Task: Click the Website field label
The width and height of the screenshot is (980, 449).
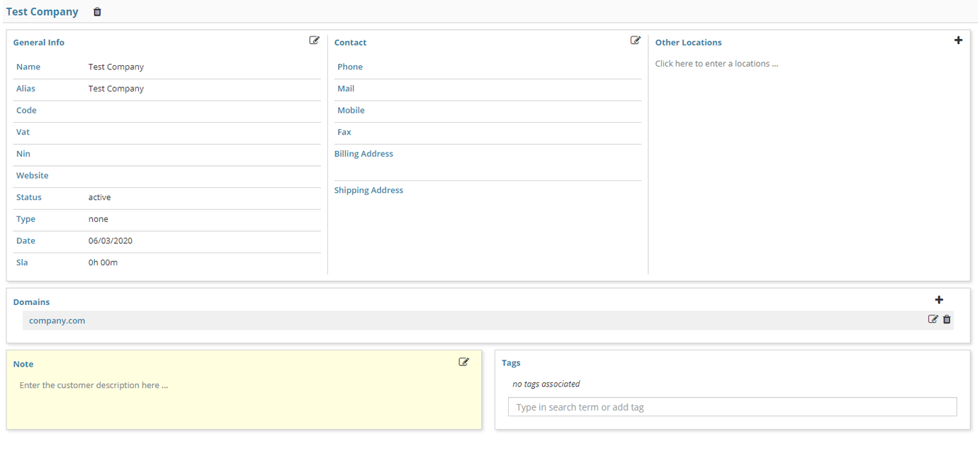Action: tap(33, 176)
